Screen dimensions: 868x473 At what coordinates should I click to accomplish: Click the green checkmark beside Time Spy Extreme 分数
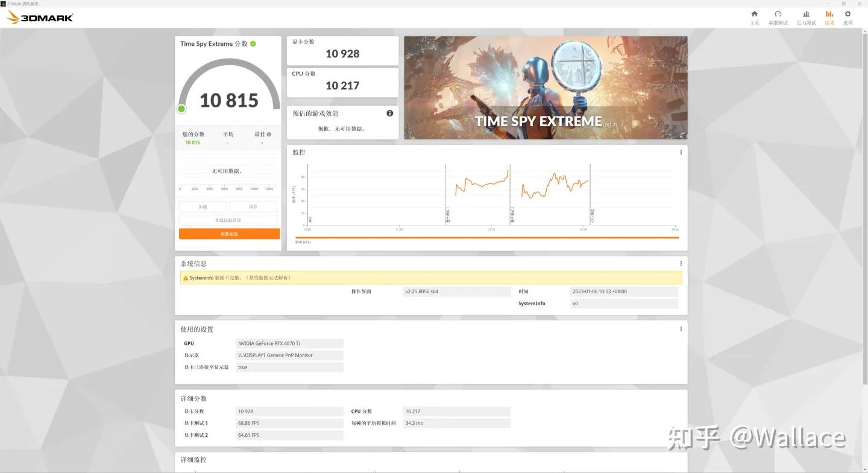pos(253,43)
